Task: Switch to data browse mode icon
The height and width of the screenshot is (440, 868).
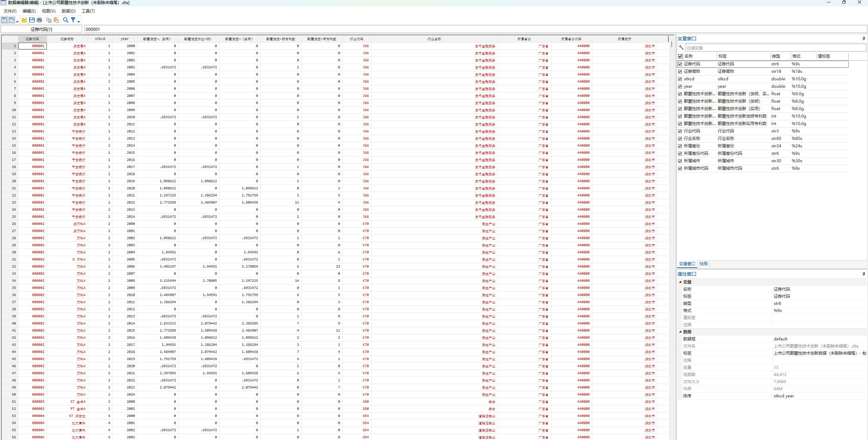Action: point(12,20)
